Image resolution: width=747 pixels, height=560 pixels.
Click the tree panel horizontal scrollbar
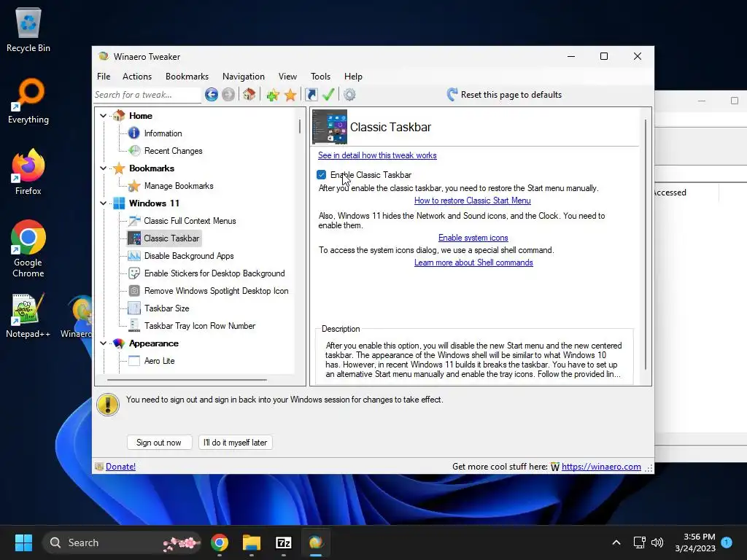(x=187, y=380)
